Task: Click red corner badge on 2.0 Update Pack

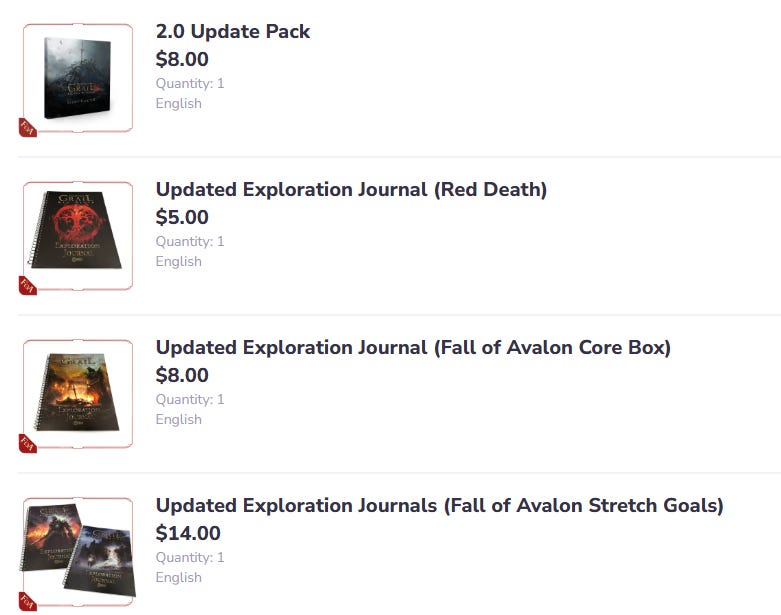Action: click(27, 128)
